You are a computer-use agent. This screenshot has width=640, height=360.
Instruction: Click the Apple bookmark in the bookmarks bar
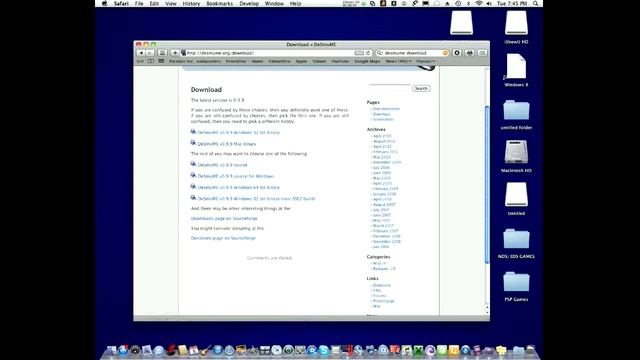pos(301,61)
